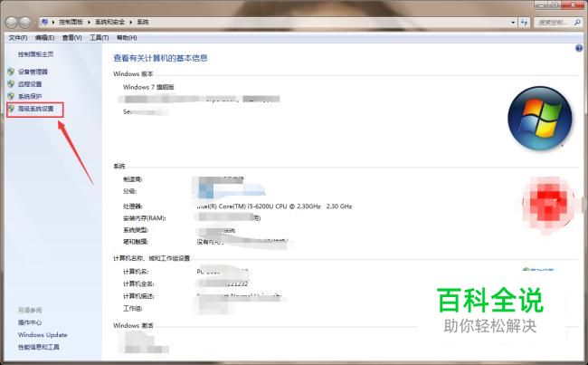Open the 文件(F) menu
The width and height of the screenshot is (588, 365).
pos(17,37)
